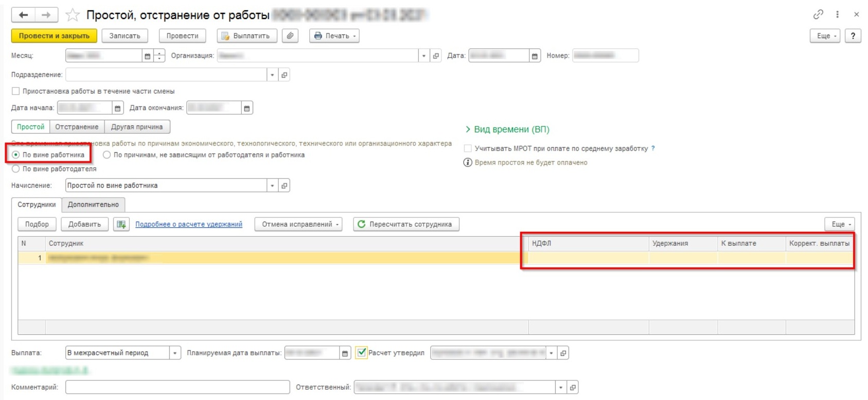The height and width of the screenshot is (400, 868).
Task: Open Организация record via open-form icon
Action: click(x=436, y=56)
